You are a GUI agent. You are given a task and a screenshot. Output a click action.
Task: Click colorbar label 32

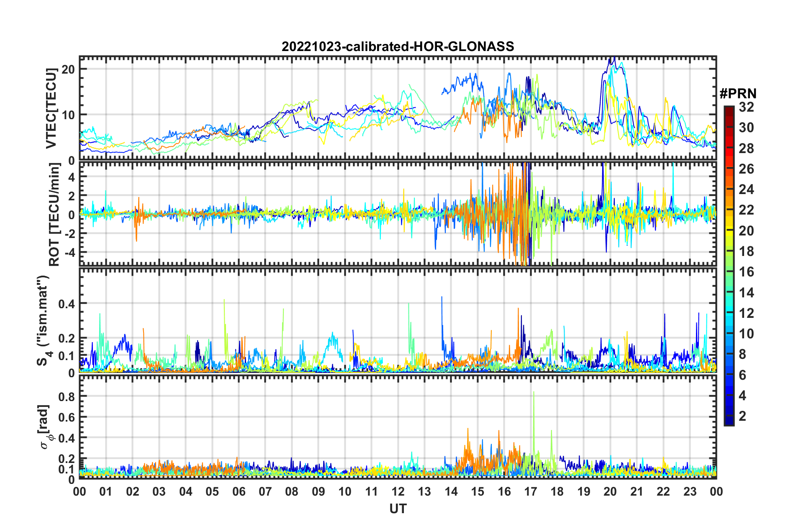747,107
